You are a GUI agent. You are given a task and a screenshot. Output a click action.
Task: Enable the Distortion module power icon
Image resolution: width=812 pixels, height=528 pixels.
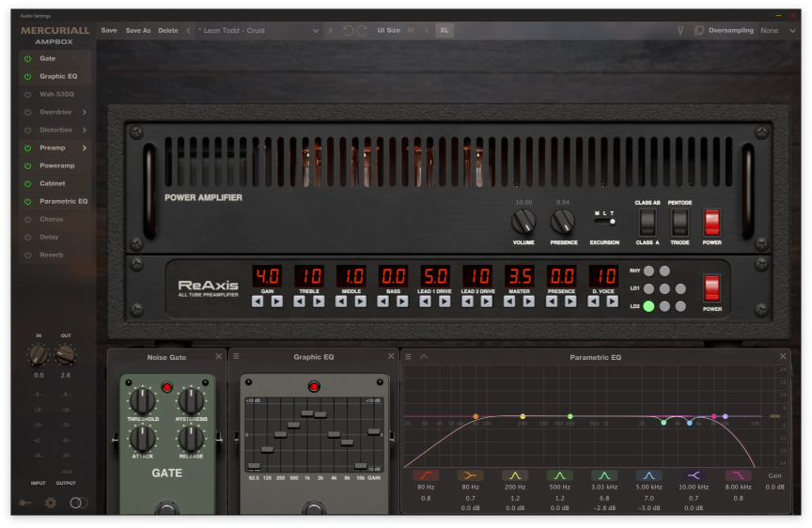pos(28,130)
